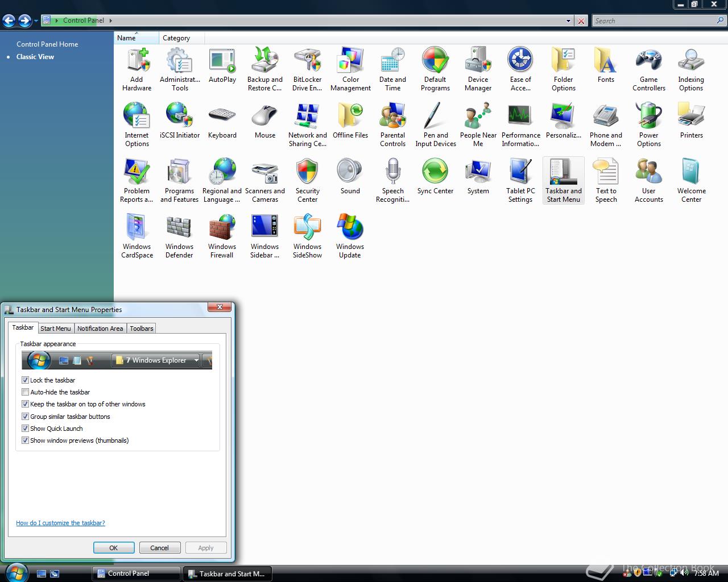Stop loading with the address bar X button
The image size is (728, 582).
(x=581, y=21)
